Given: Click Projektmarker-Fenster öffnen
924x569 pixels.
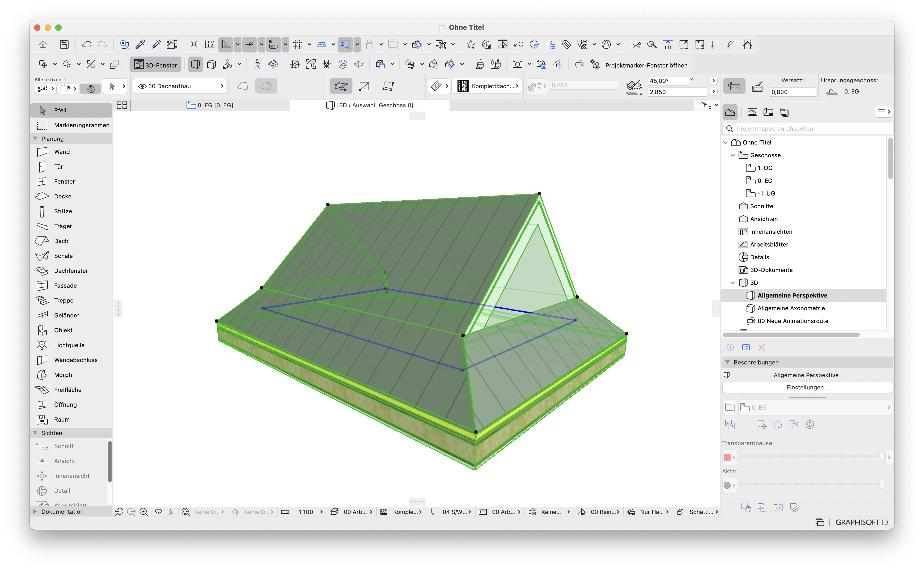Looking at the screenshot, I should coord(646,65).
